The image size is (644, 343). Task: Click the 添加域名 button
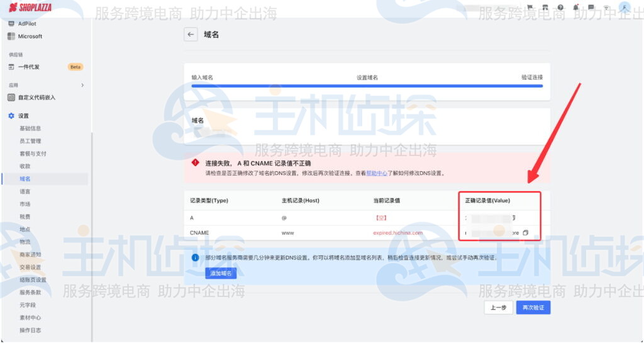click(221, 273)
